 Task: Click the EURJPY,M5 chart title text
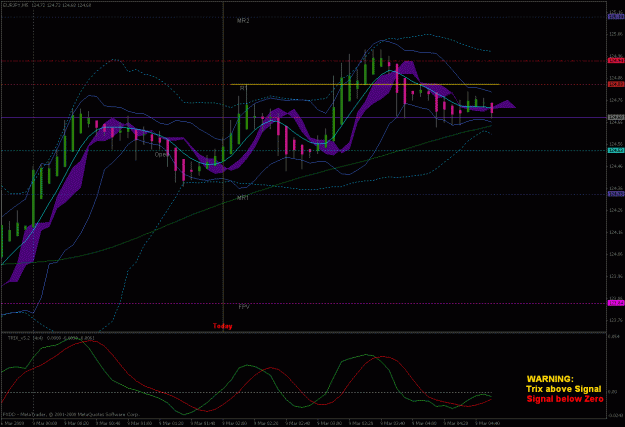pyautogui.click(x=16, y=6)
